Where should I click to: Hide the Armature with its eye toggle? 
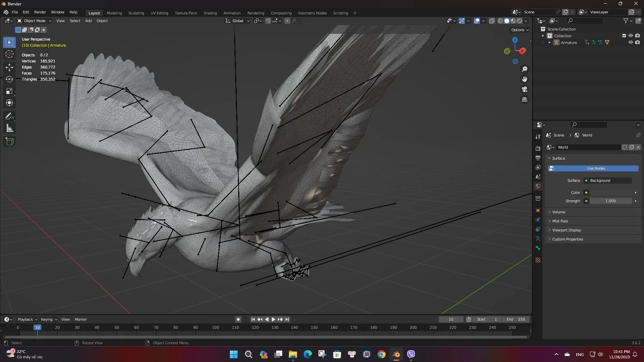[x=631, y=42]
